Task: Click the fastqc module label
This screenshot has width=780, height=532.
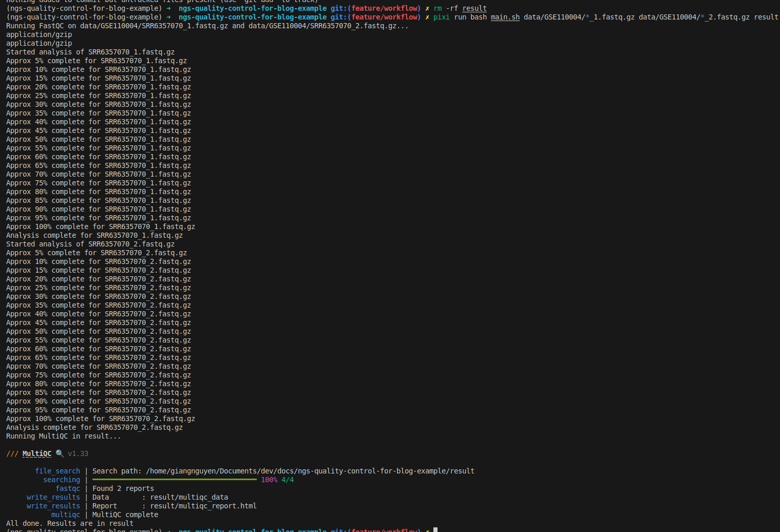Action: [x=68, y=488]
